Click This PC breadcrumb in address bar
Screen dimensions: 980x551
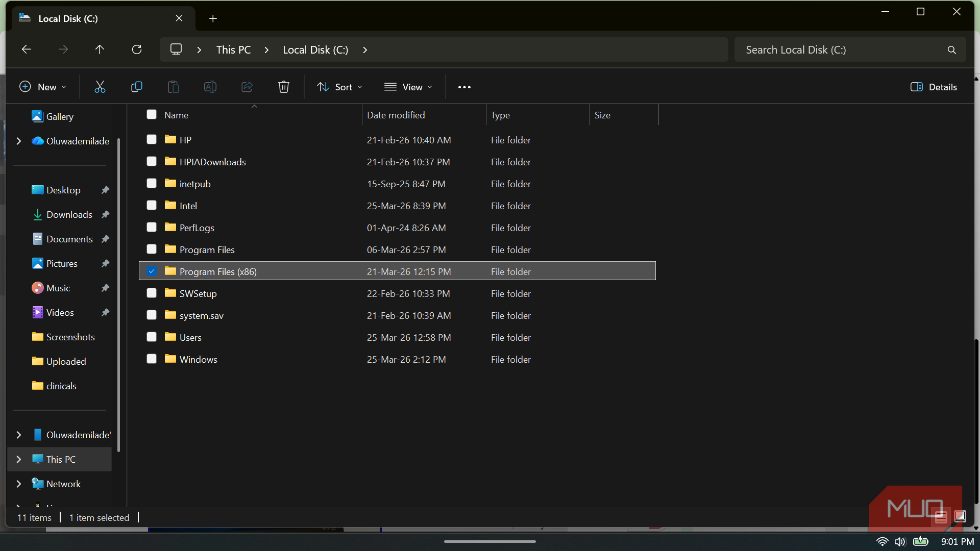234,50
